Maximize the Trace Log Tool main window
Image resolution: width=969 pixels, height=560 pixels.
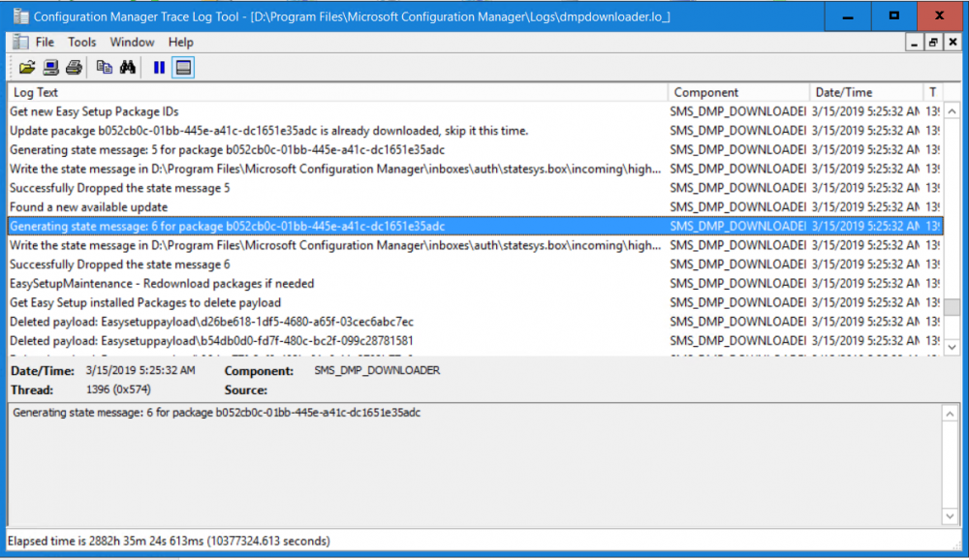[893, 16]
